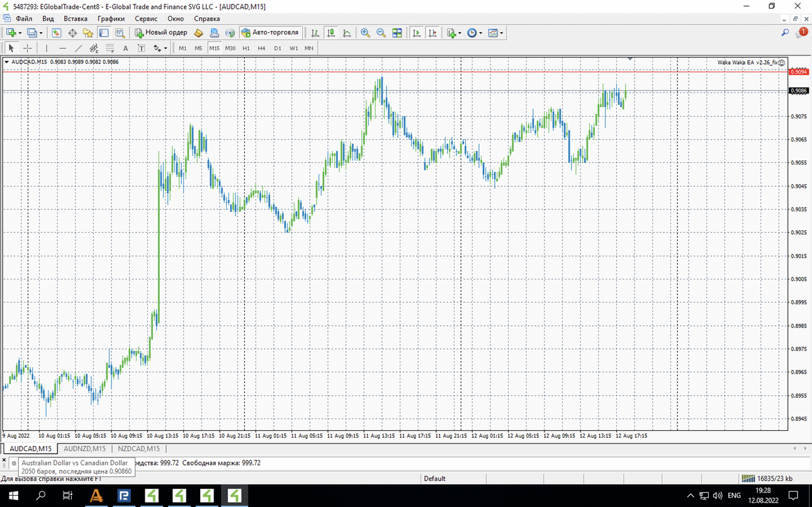
Task: Open the periods clock icon
Action: click(472, 33)
